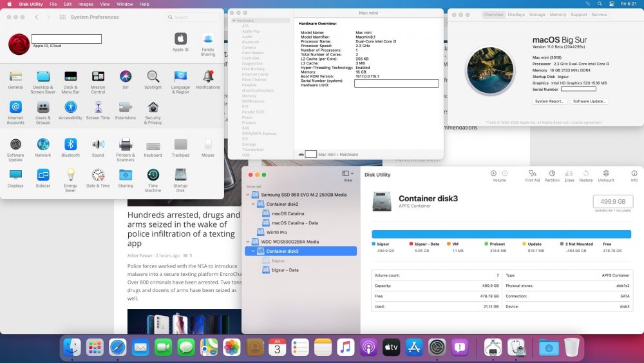Viewport: 644px width, 363px height.
Task: Unmount the selected disk via toolbar
Action: (x=606, y=176)
